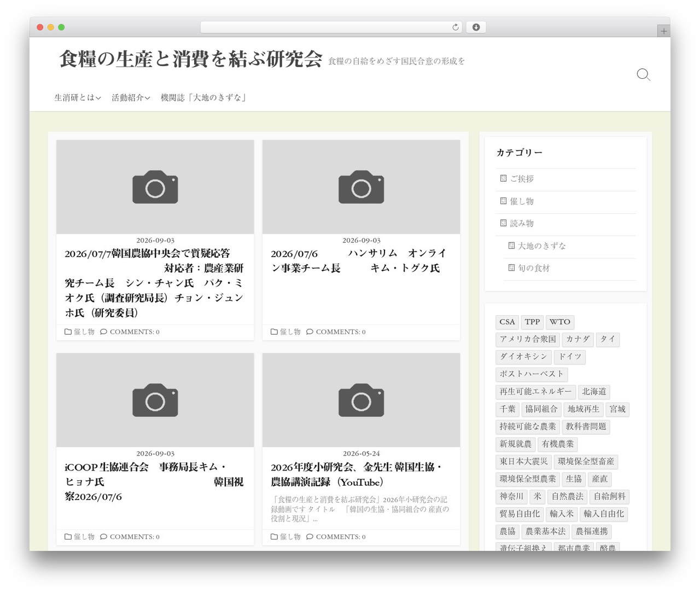Click the thumbnail of the ハンサリム post
Image resolution: width=700 pixels, height=593 pixels.
361,187
